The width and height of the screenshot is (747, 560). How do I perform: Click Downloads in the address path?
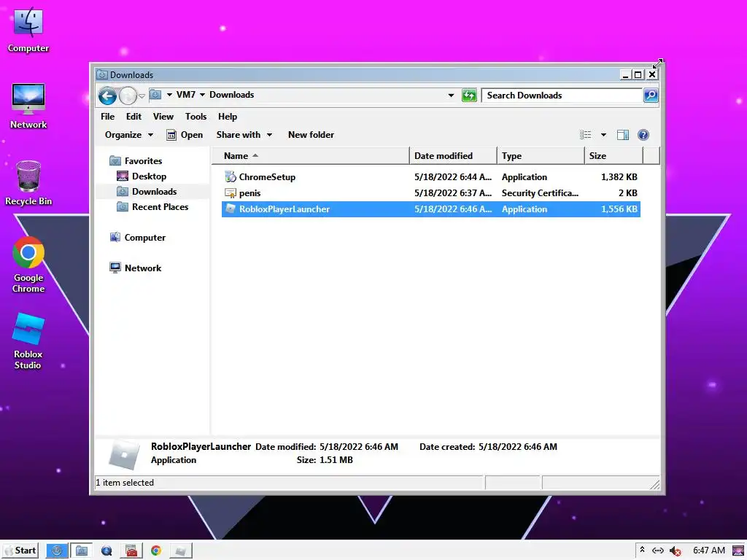(x=231, y=95)
